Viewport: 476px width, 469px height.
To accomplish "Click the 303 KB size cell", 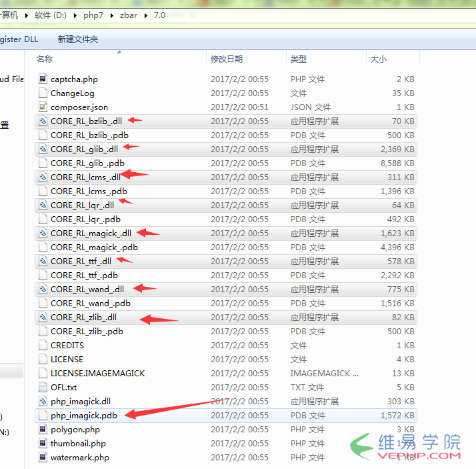I will point(401,401).
